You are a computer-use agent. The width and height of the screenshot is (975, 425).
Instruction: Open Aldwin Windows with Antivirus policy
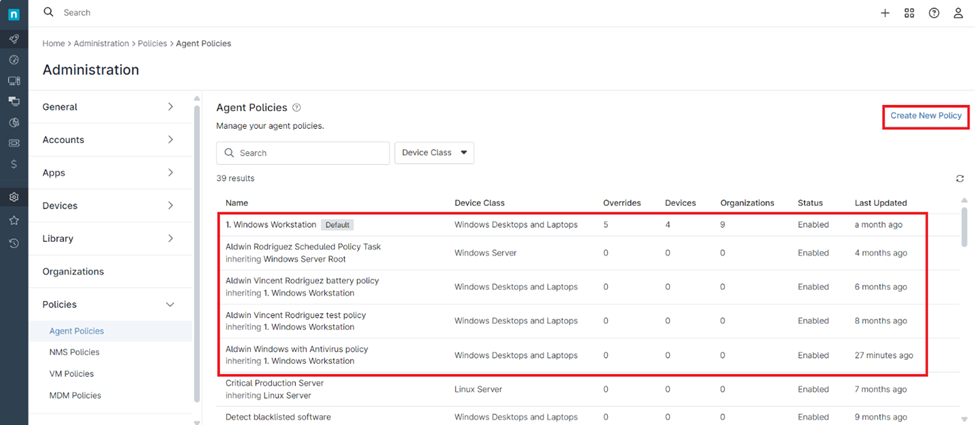click(297, 349)
